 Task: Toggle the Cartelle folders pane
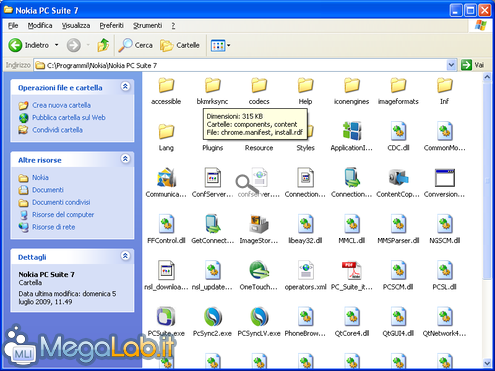coord(180,45)
